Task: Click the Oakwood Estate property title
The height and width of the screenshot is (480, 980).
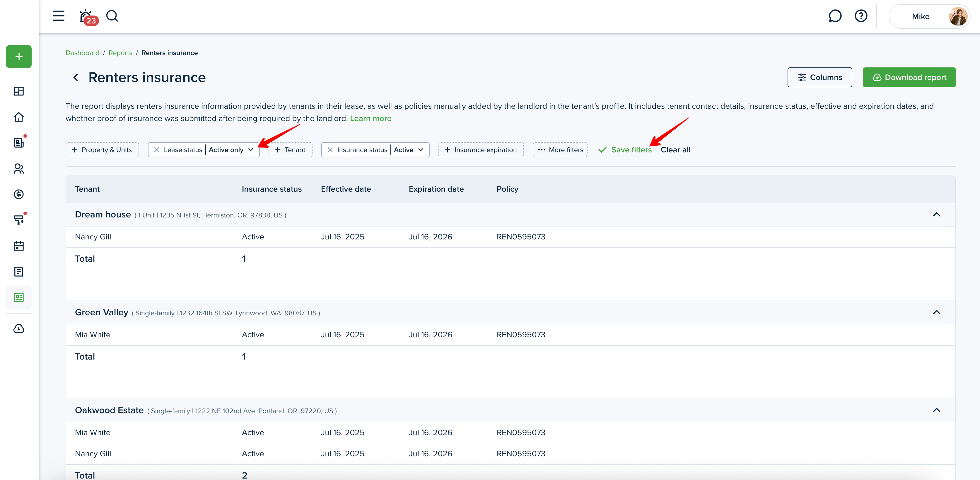Action: [x=109, y=410]
